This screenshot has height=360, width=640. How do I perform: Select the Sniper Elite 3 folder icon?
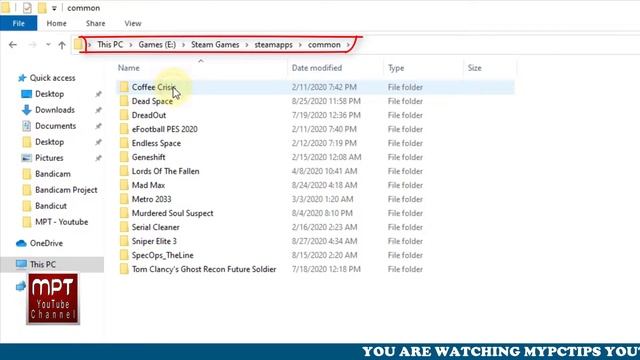(x=124, y=241)
